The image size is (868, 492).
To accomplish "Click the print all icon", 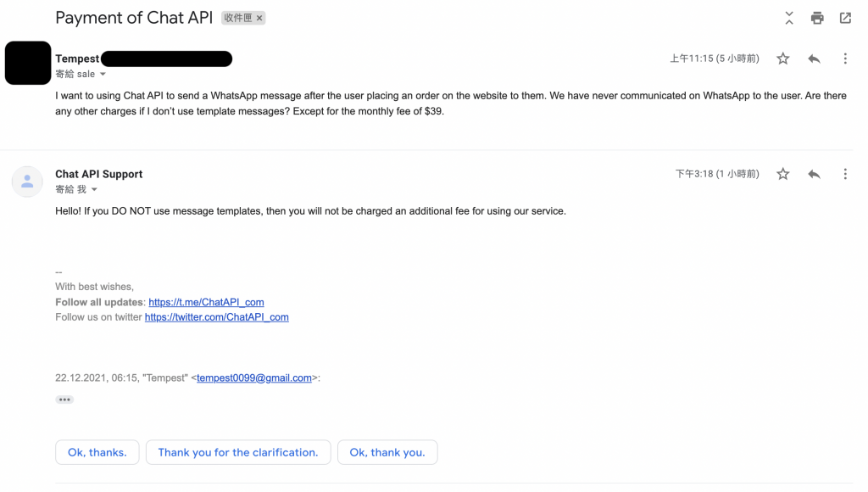I will point(817,18).
